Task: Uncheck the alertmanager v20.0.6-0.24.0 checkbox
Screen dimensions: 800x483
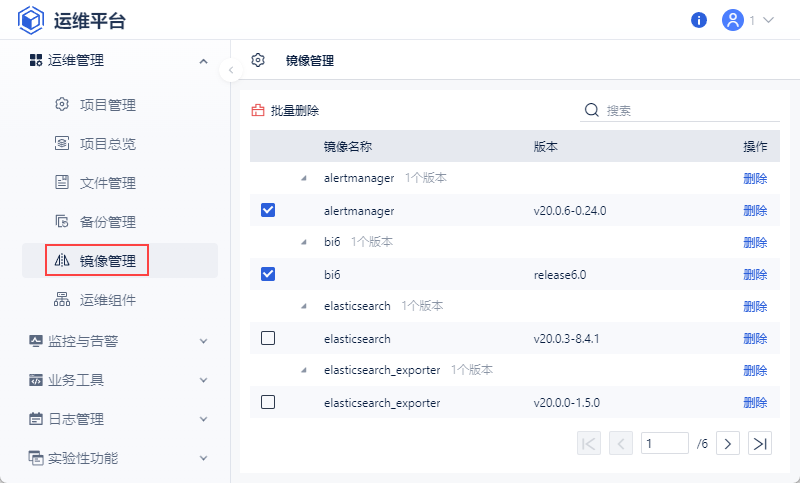Action: [x=267, y=210]
